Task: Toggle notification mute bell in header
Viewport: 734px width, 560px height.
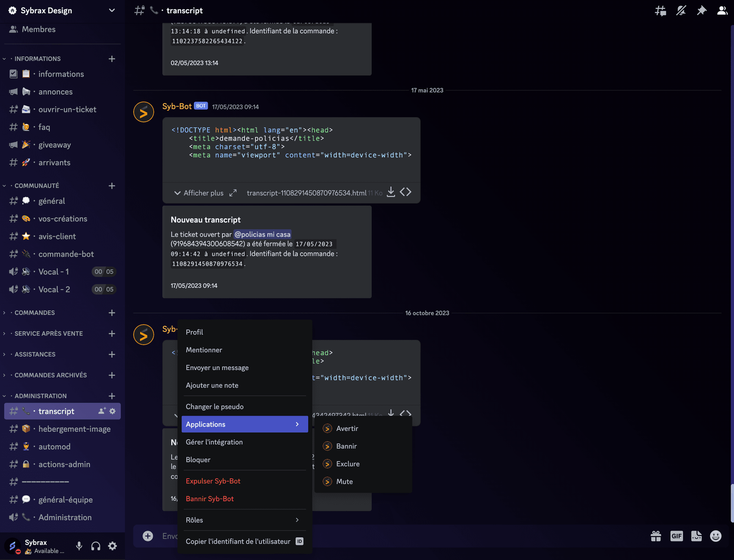Action: pos(681,11)
